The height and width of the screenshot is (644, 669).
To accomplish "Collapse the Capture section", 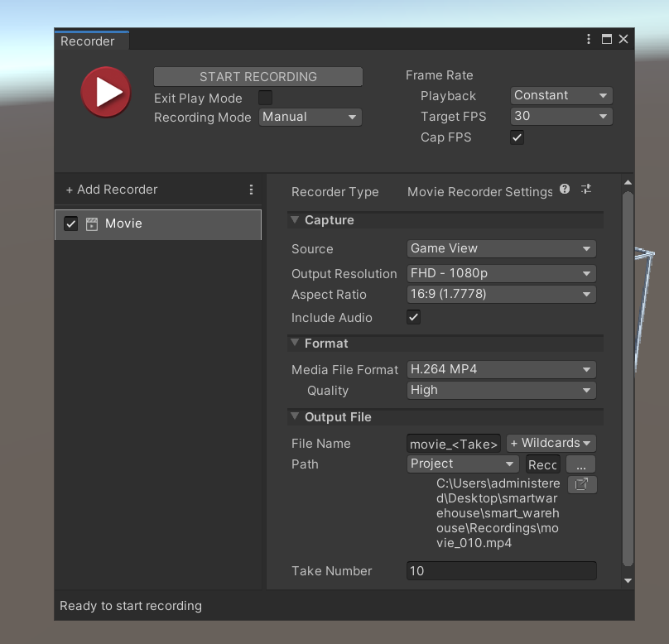I will pyautogui.click(x=296, y=220).
